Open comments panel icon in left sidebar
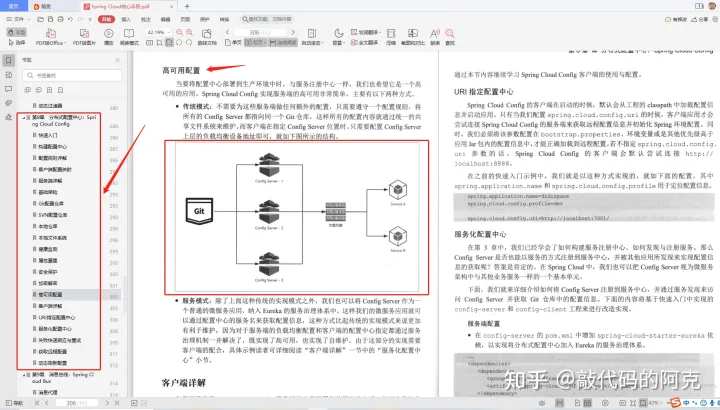Image resolution: width=720 pixels, height=410 pixels. [x=9, y=89]
